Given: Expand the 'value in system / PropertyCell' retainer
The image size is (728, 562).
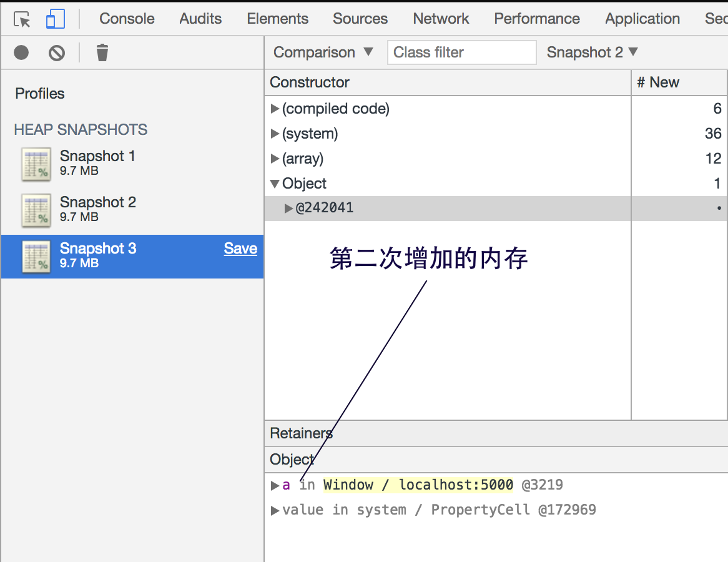Looking at the screenshot, I should [x=275, y=510].
